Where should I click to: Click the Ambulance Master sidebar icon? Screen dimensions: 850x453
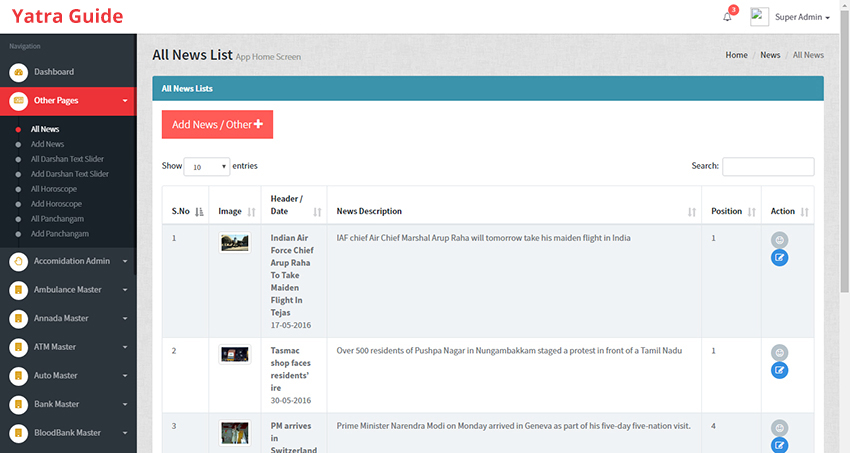(x=18, y=290)
